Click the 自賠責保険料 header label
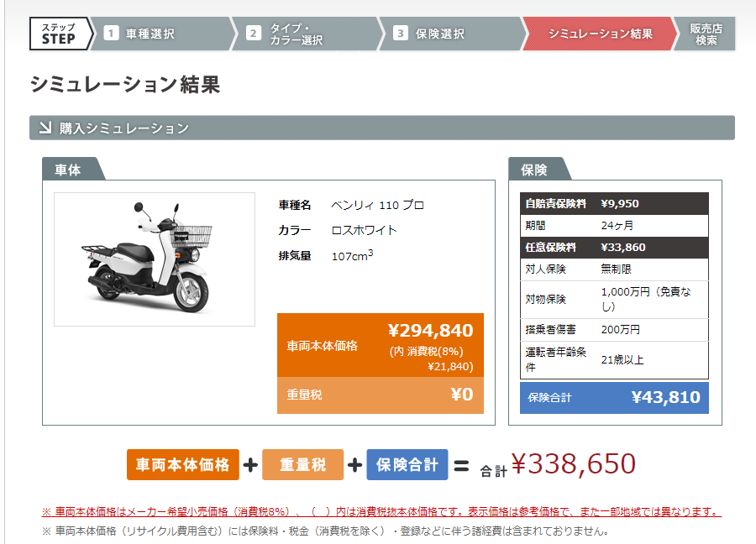This screenshot has width=756, height=544. coord(555,204)
